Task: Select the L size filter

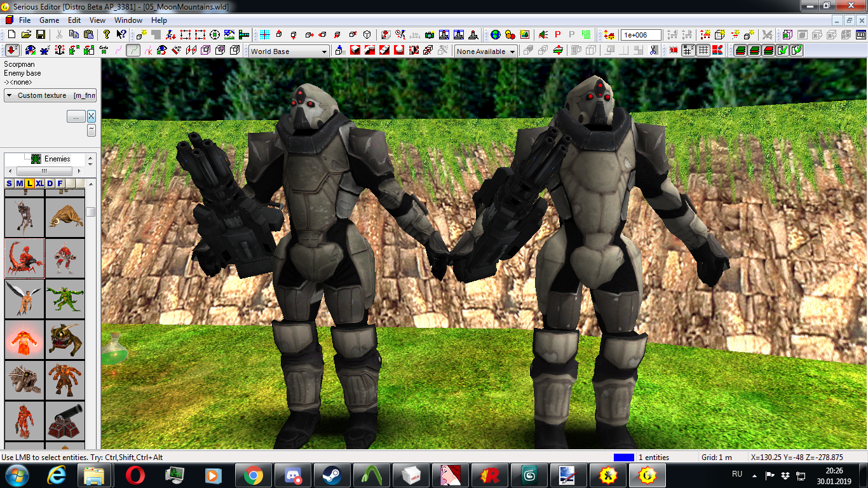Action: click(x=29, y=184)
